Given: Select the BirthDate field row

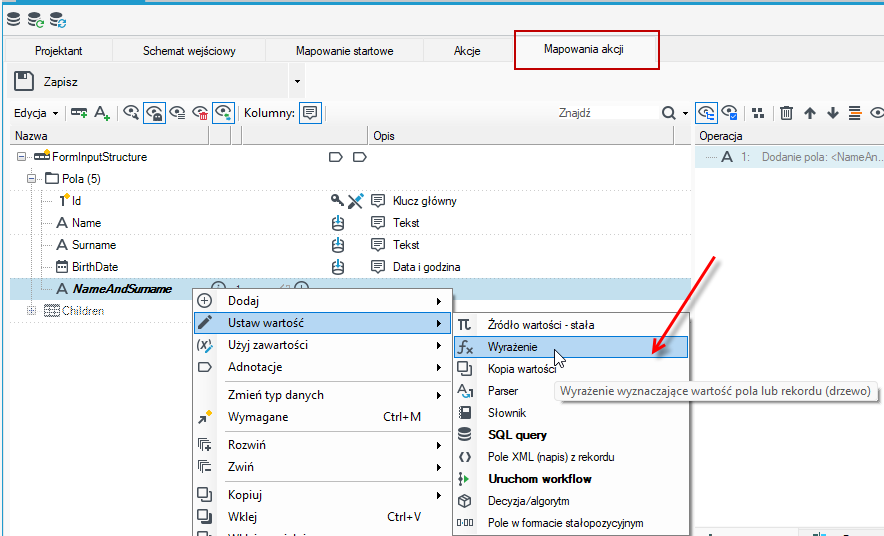Looking at the screenshot, I should click(351, 267).
